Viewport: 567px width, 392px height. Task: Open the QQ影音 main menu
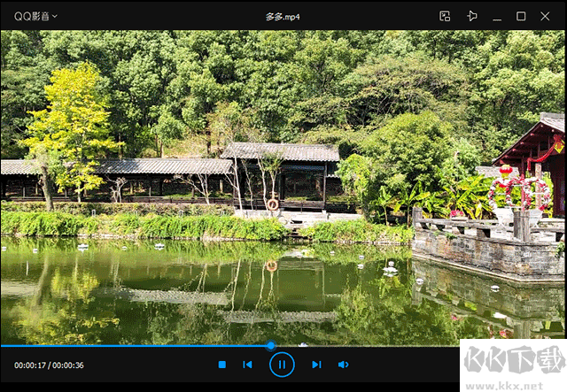pos(30,16)
